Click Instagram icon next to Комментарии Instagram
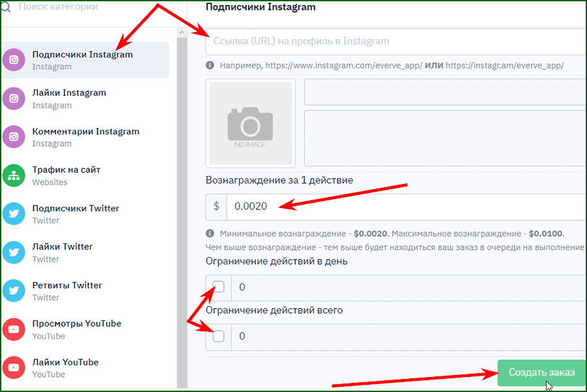 point(14,136)
